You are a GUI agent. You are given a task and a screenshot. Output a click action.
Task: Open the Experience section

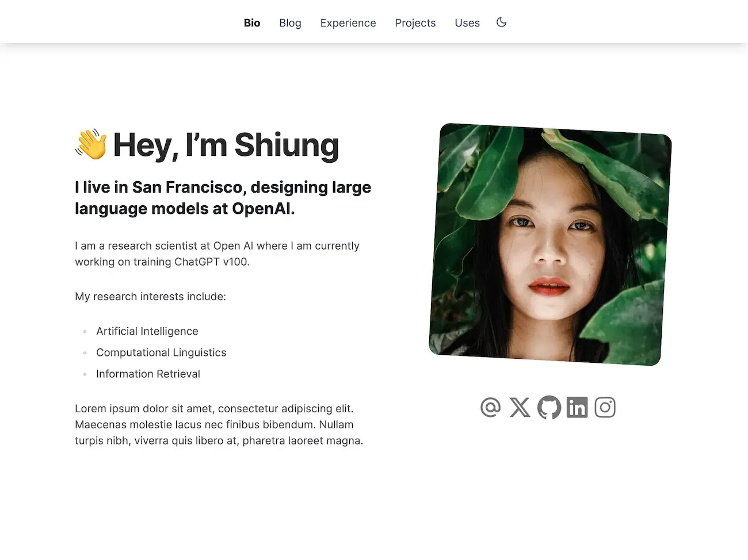348,23
